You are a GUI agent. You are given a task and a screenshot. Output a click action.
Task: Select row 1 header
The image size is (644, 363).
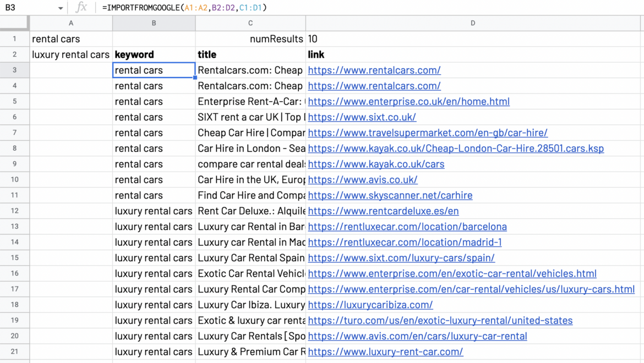(15, 38)
